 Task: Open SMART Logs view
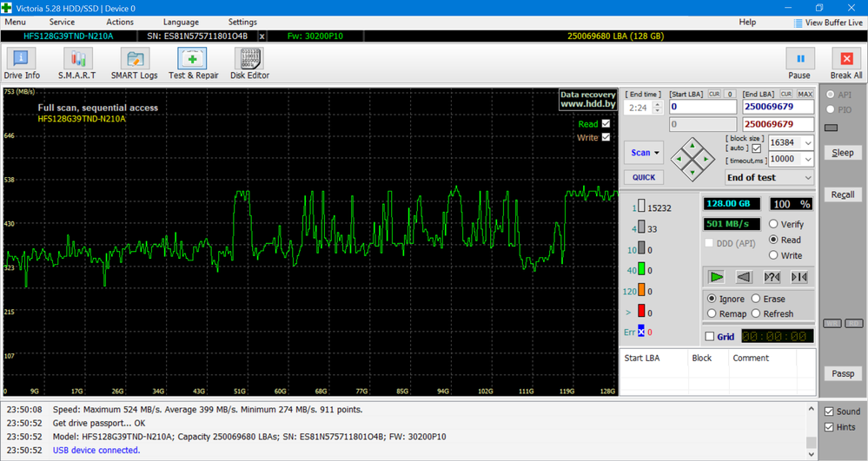click(134, 64)
